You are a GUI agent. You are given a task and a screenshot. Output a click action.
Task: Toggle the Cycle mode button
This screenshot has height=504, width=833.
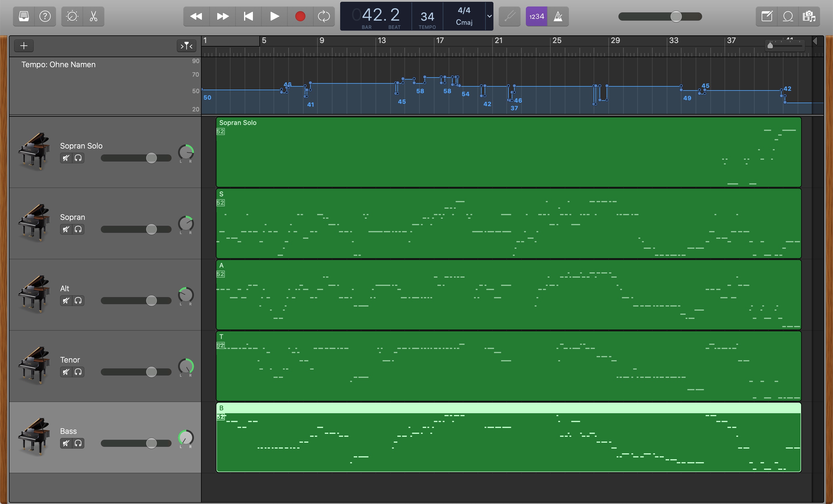pos(324,16)
